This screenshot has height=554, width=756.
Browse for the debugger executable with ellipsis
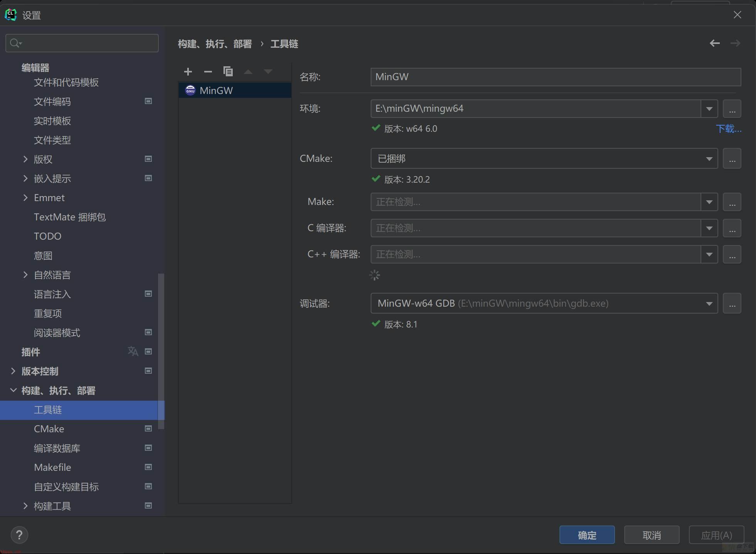point(732,303)
